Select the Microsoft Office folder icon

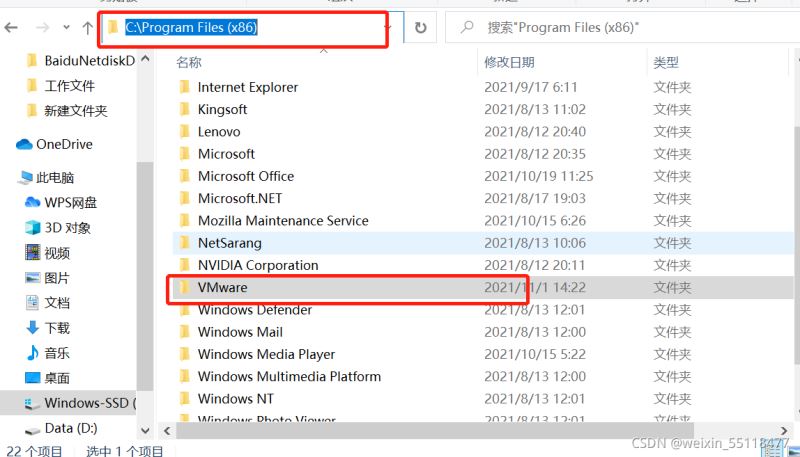tap(185, 176)
